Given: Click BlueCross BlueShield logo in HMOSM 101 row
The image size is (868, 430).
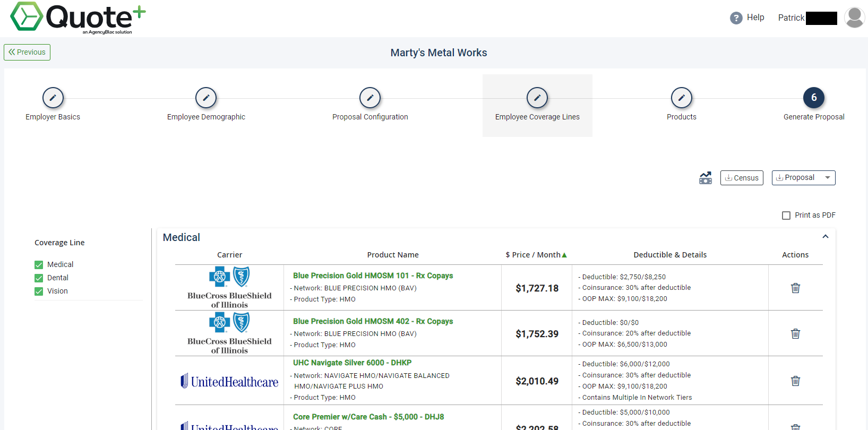Looking at the screenshot, I should coord(229,288).
